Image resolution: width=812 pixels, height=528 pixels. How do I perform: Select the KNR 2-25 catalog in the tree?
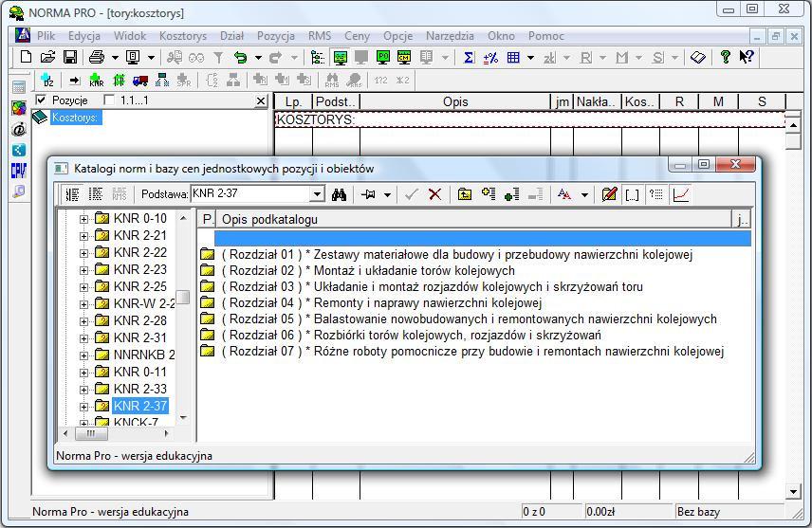pyautogui.click(x=139, y=286)
